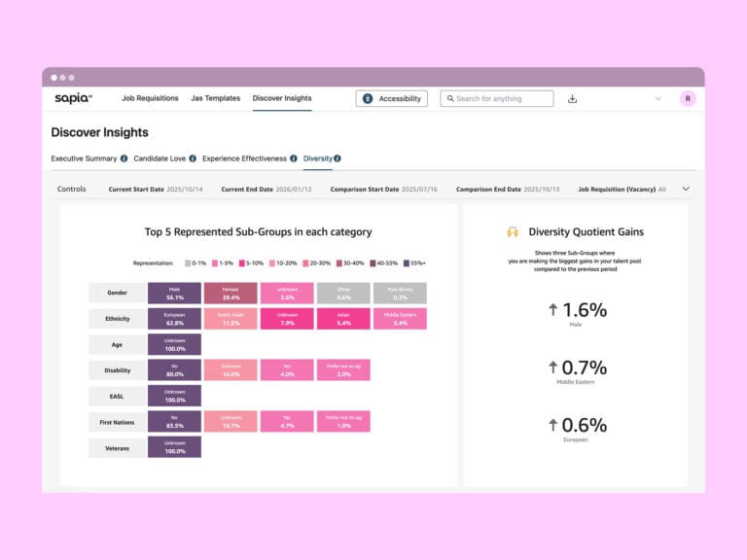Click Middle Eastern 3.4% cell

coord(400,319)
